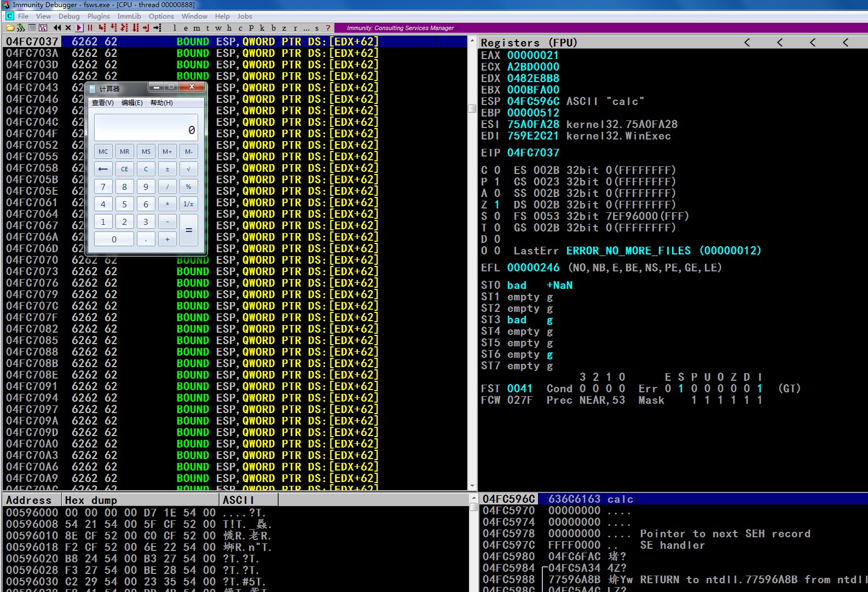Open the Plugins menu
Image resolution: width=868 pixels, height=592 pixels.
coord(99,16)
